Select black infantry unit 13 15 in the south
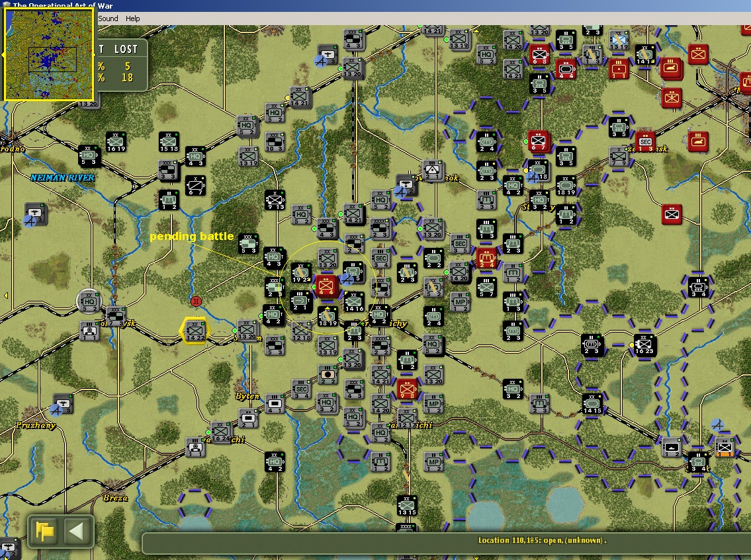Screen dimensions: 751x560 (x=407, y=505)
